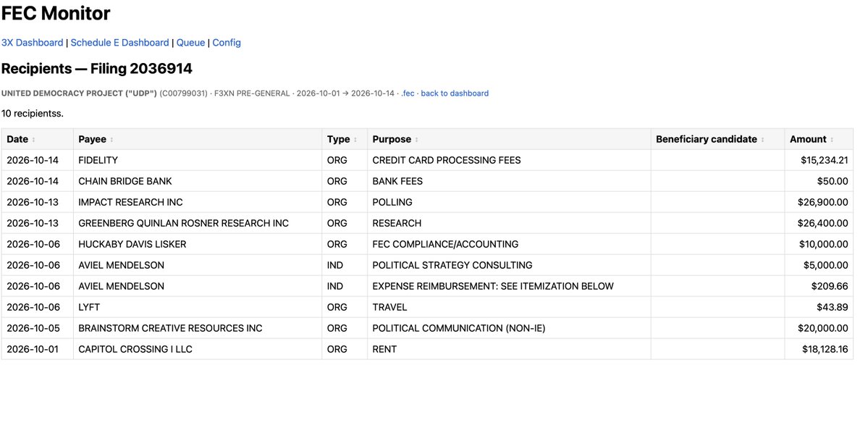Click the RESEARCH purpose cell

pyautogui.click(x=509, y=223)
